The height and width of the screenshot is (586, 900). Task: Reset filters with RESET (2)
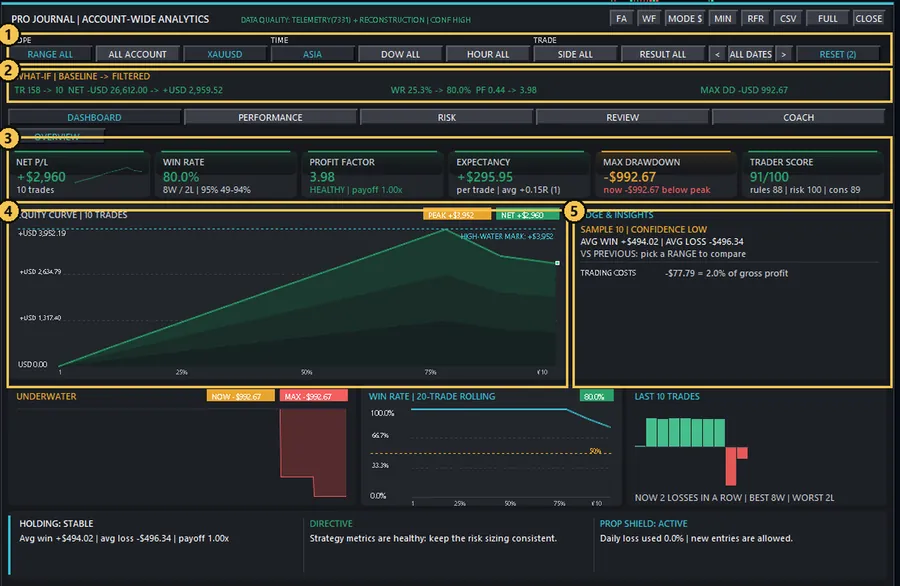(837, 54)
